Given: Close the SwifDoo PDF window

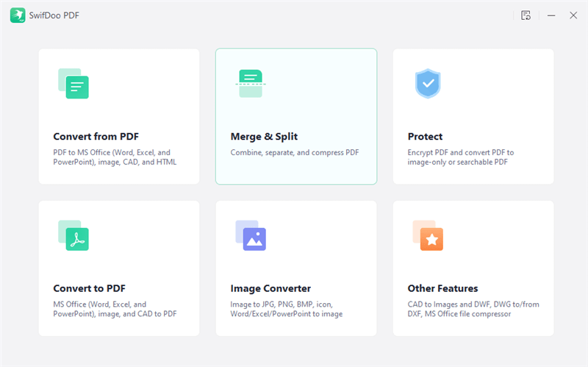Looking at the screenshot, I should (573, 15).
